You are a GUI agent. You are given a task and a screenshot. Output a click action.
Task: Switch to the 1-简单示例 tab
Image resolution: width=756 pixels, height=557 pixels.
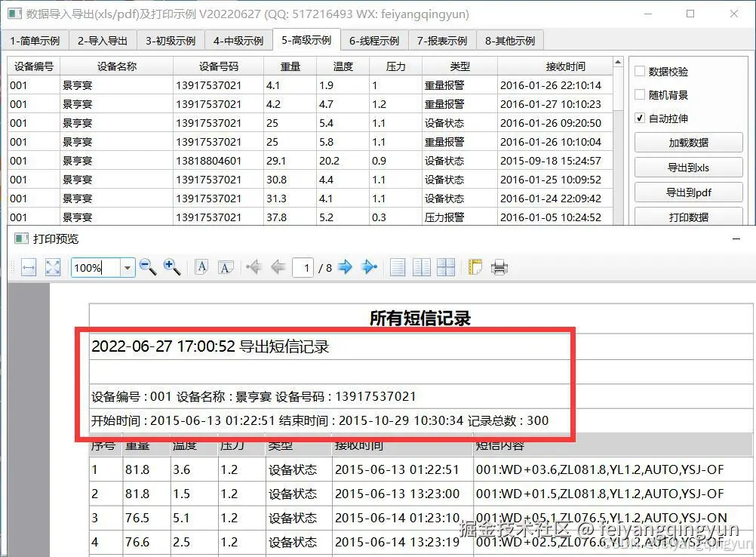35,41
